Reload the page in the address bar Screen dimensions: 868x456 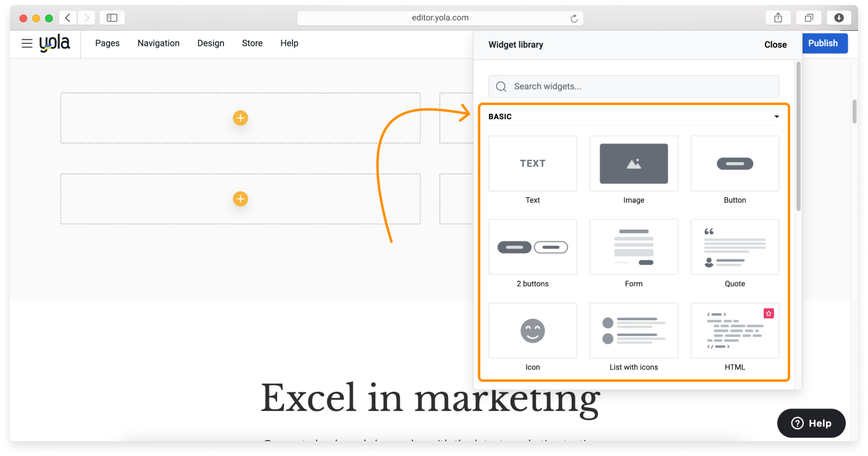(x=574, y=19)
